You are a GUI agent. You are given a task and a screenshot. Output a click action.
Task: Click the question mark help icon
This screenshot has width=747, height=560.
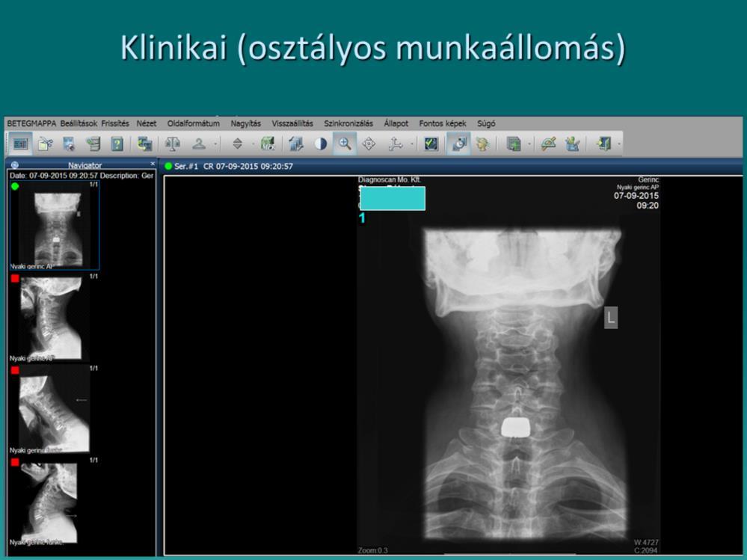point(117,144)
